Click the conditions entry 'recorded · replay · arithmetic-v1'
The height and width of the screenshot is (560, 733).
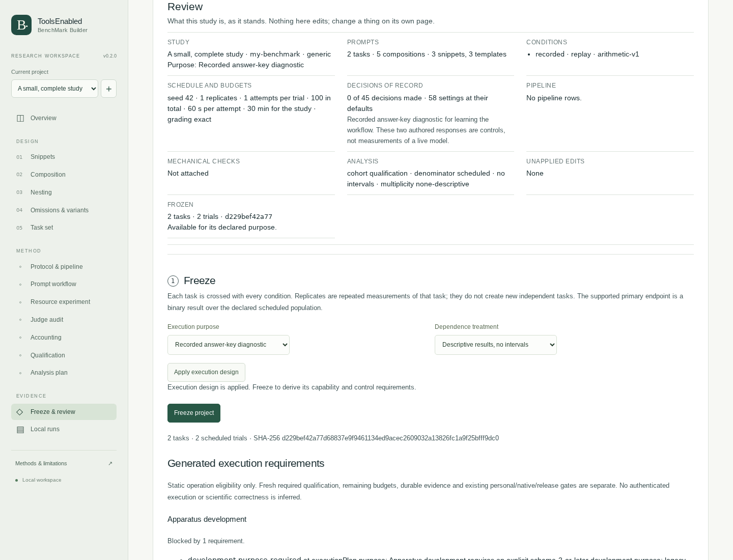[587, 54]
